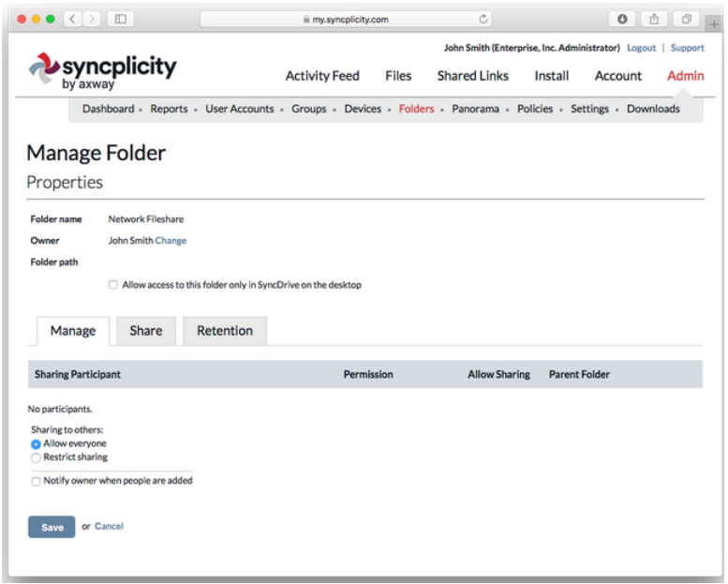The height and width of the screenshot is (584, 728).
Task: Click the John Smith Administrator user name
Action: tap(531, 48)
